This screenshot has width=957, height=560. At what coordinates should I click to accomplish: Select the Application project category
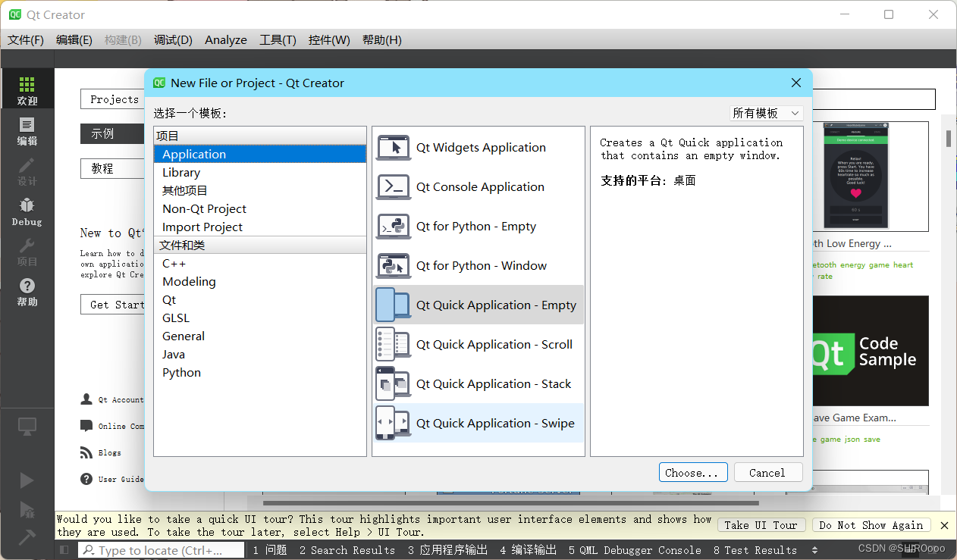point(260,154)
